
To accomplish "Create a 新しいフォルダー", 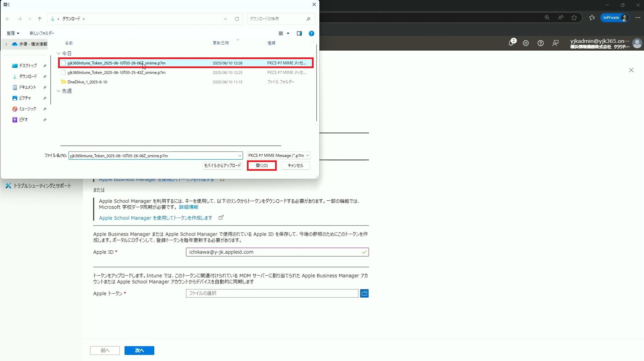I will coord(42,33).
